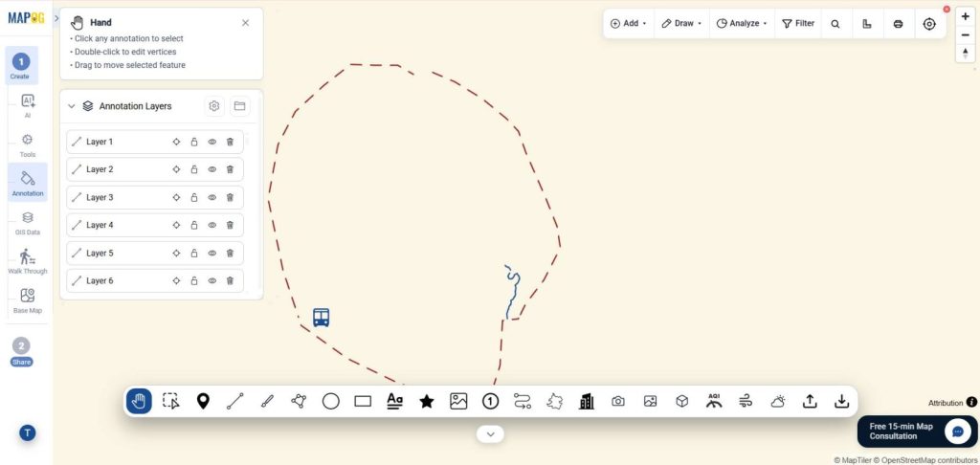Click the folder icon in Annotation Layers
Viewport: 980px width, 465px height.
239,106
